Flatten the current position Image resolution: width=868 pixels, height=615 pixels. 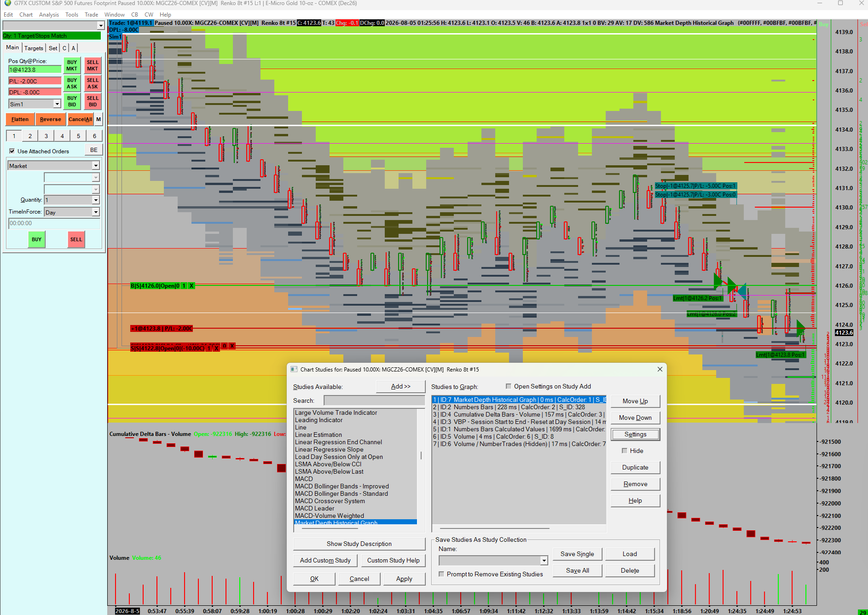pyautogui.click(x=20, y=119)
